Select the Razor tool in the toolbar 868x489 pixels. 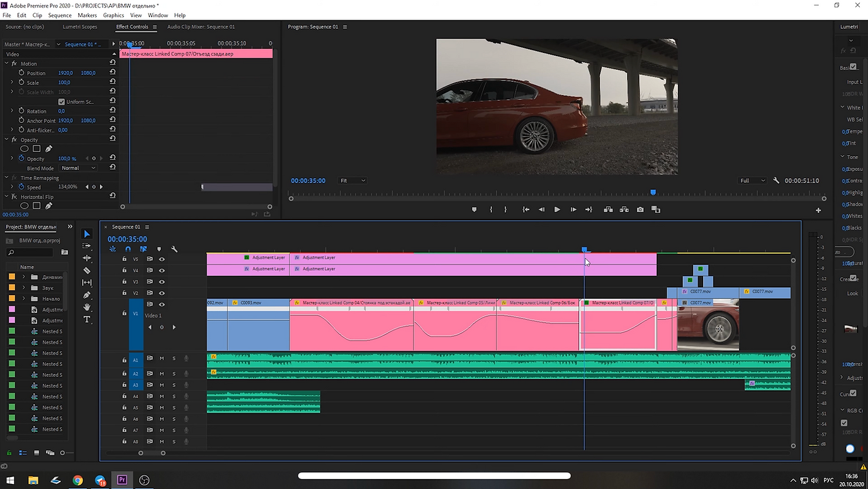[x=87, y=271]
